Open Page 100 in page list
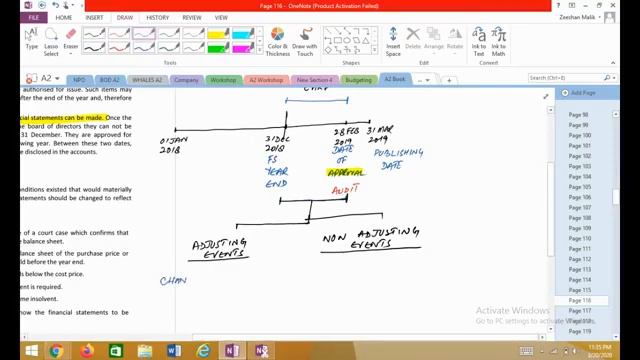 [x=580, y=136]
